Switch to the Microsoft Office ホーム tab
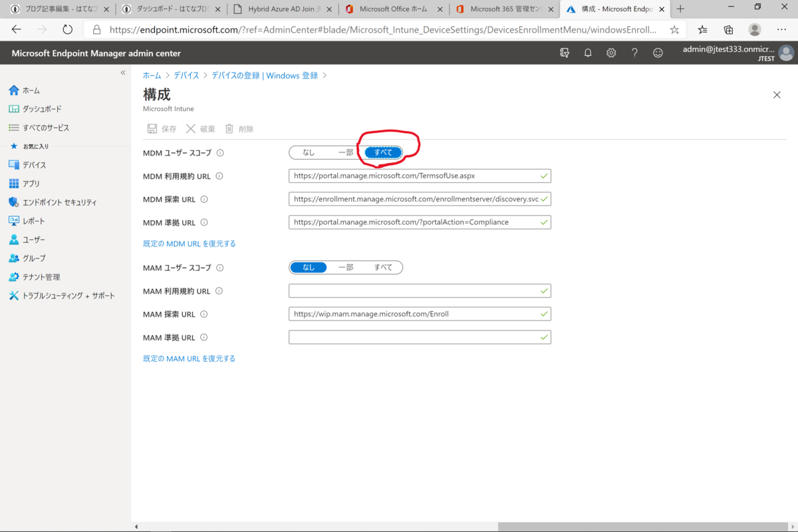The height and width of the screenshot is (532, 798). (393, 9)
